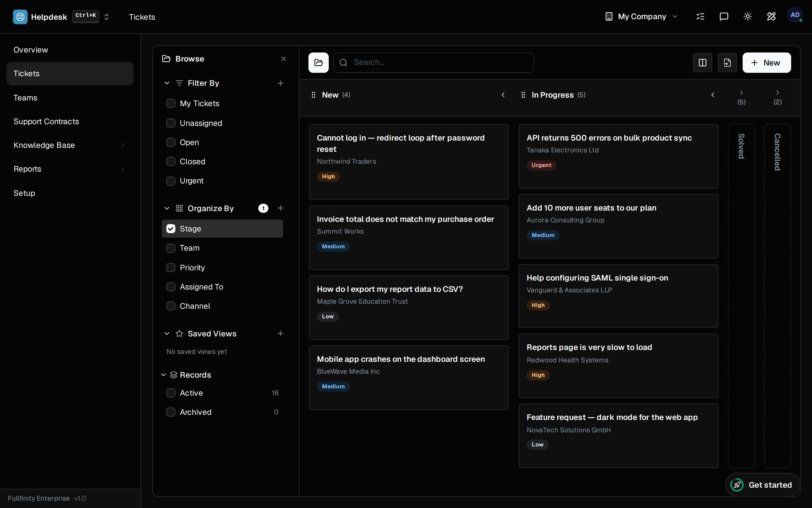Image resolution: width=812 pixels, height=508 pixels.
Task: Open the Cannot log in redirect loop ticket
Action: point(409,162)
